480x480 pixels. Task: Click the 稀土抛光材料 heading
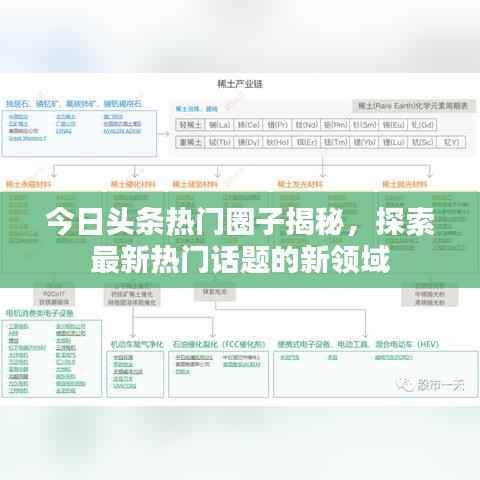[x=405, y=184]
